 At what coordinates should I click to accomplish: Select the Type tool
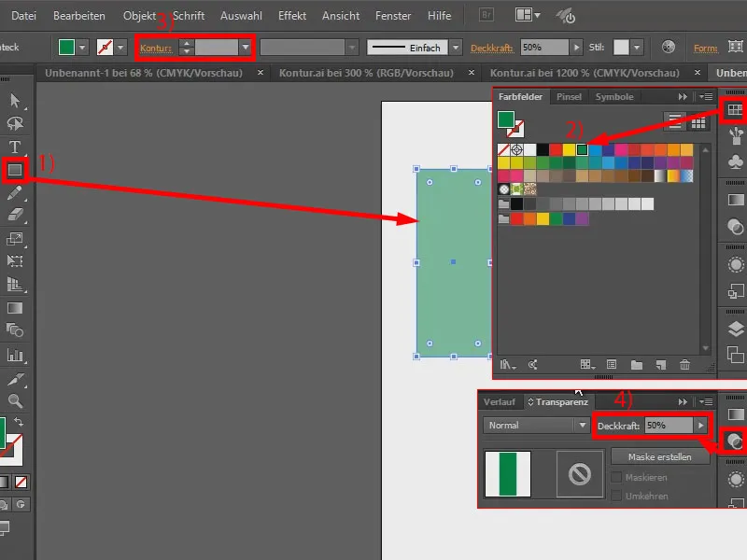tap(15, 147)
